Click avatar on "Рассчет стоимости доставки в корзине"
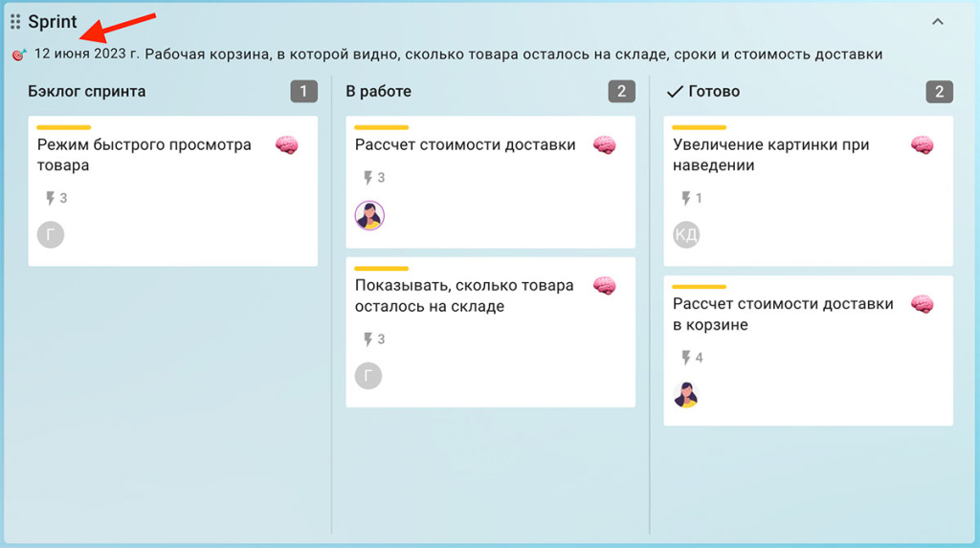Screen dimensions: 980x548 click(686, 394)
